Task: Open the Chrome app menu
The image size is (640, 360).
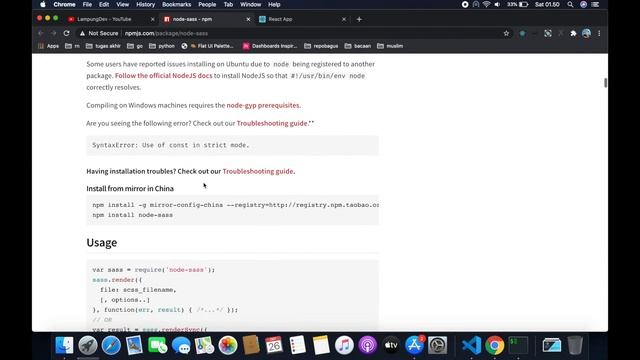Action: 64,4
